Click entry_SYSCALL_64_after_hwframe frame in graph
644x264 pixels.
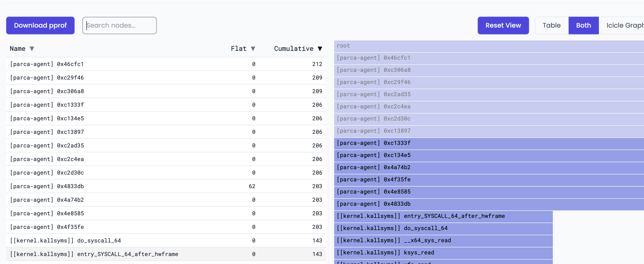click(425, 216)
